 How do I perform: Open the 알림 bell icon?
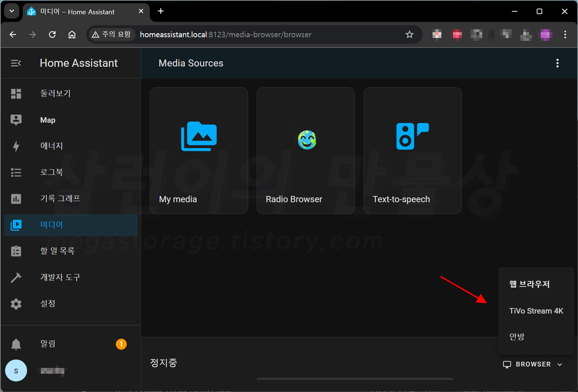pos(16,344)
